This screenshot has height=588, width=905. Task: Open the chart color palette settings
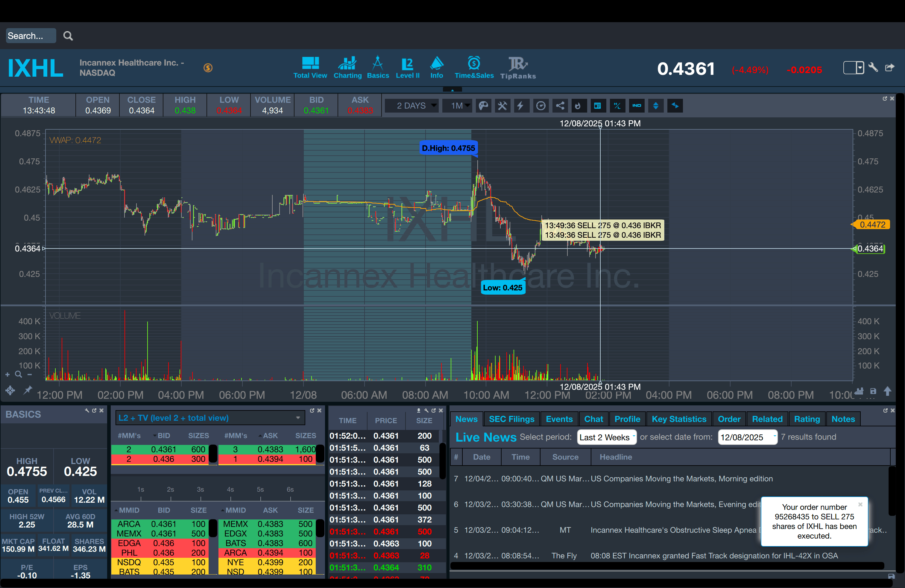click(483, 106)
